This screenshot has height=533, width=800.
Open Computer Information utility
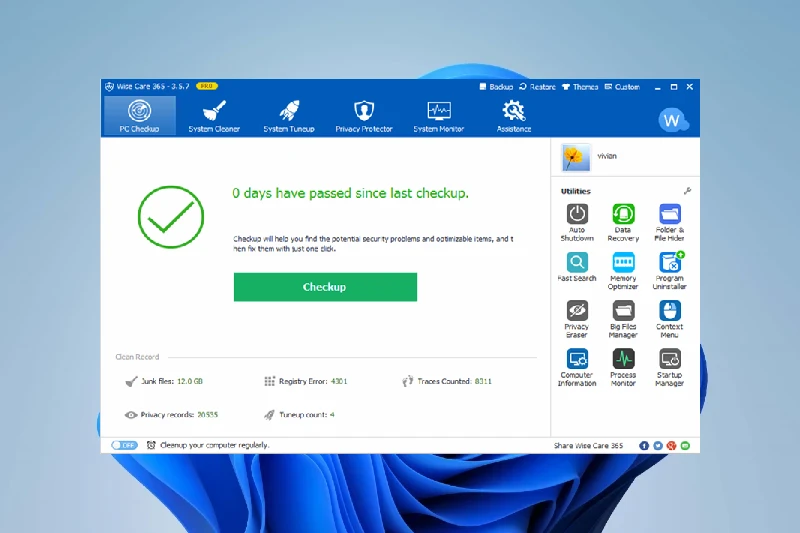pos(577,367)
